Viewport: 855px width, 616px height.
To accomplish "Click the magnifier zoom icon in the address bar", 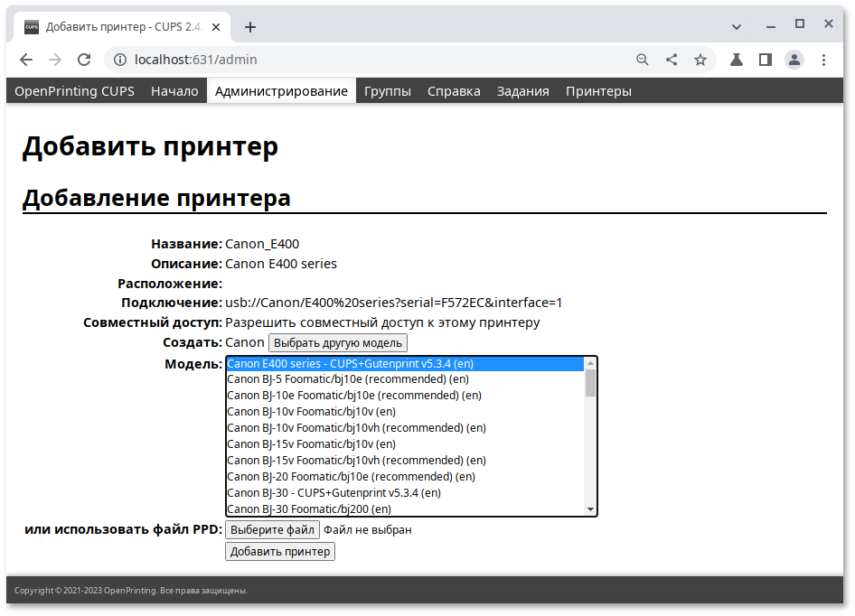I will (643, 59).
